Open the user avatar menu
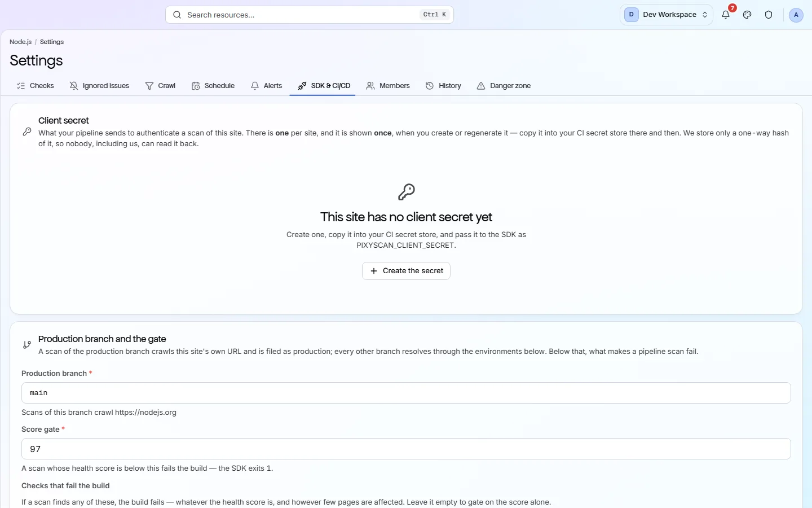Image resolution: width=812 pixels, height=508 pixels. 796,15
